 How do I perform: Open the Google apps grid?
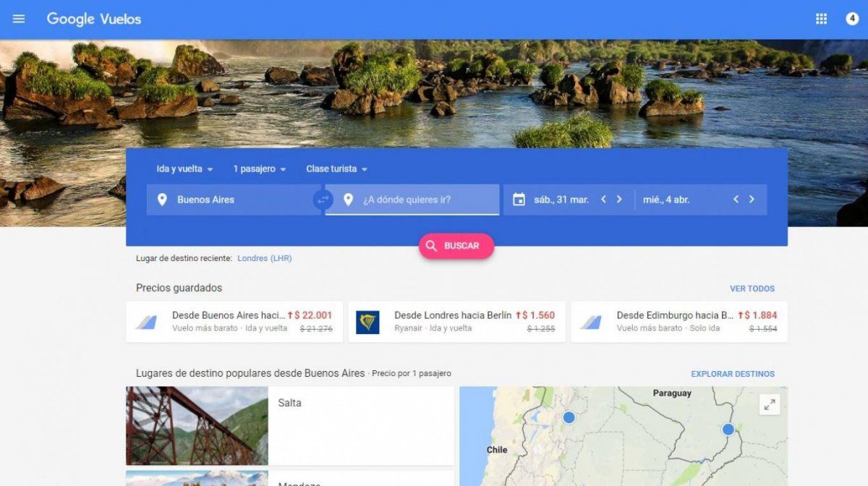pos(821,19)
